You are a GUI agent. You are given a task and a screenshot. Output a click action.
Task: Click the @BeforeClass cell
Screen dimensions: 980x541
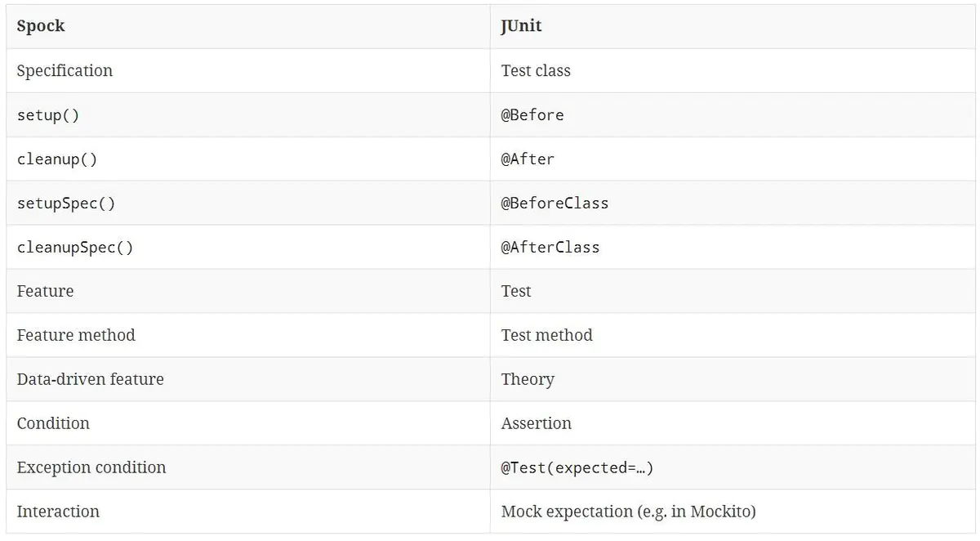click(555, 203)
